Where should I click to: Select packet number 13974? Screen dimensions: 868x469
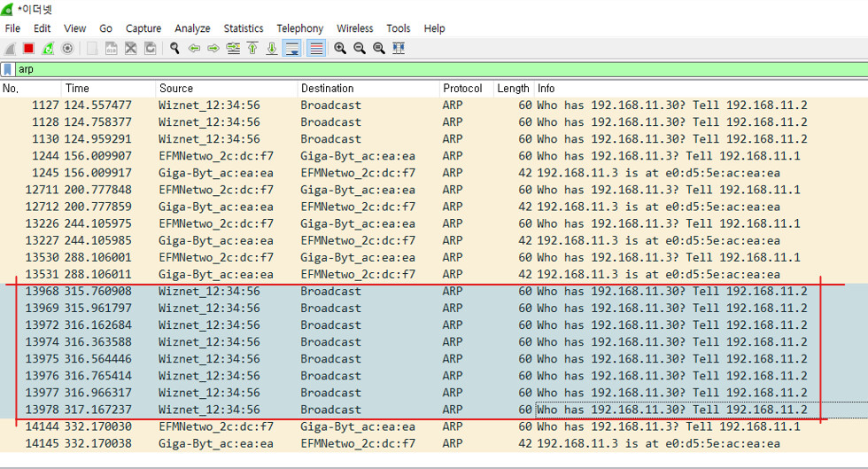click(434, 341)
